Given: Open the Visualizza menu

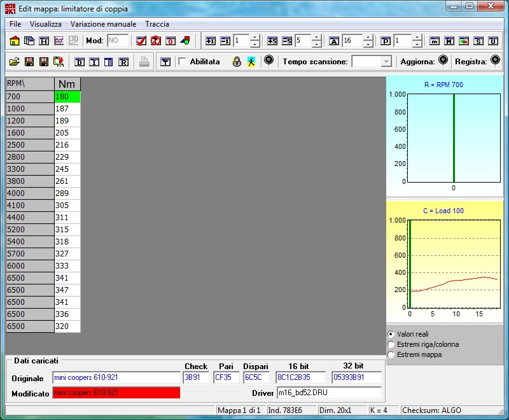Looking at the screenshot, I should tap(46, 24).
